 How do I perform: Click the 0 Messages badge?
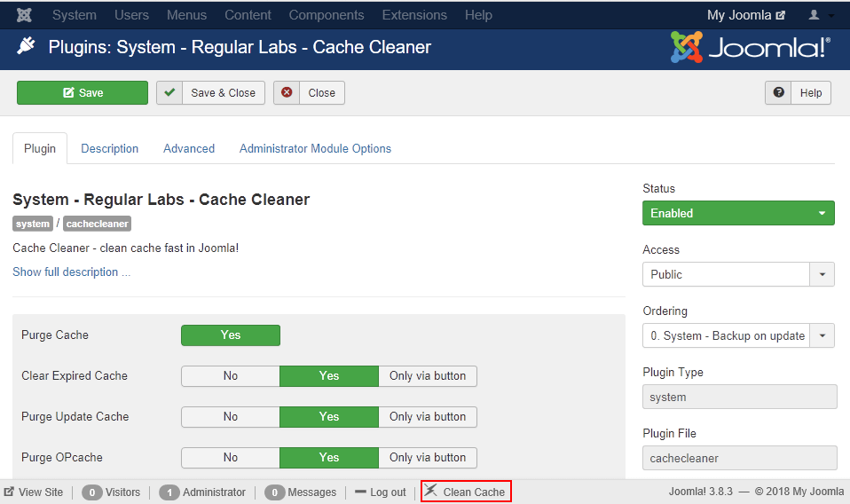click(275, 492)
